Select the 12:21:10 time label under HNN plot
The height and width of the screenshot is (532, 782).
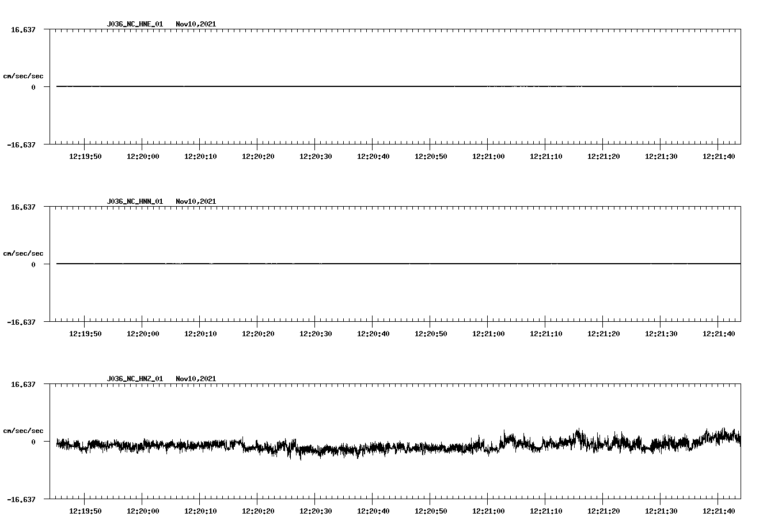click(546, 334)
